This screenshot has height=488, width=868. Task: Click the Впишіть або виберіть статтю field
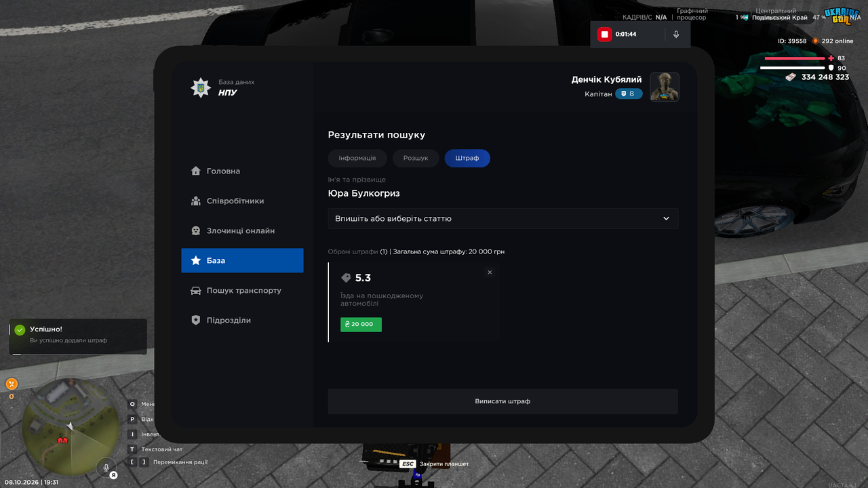point(503,218)
